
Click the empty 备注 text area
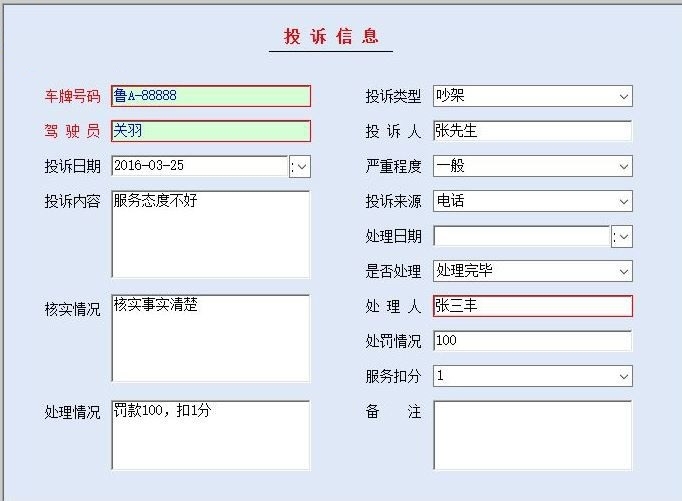click(533, 435)
